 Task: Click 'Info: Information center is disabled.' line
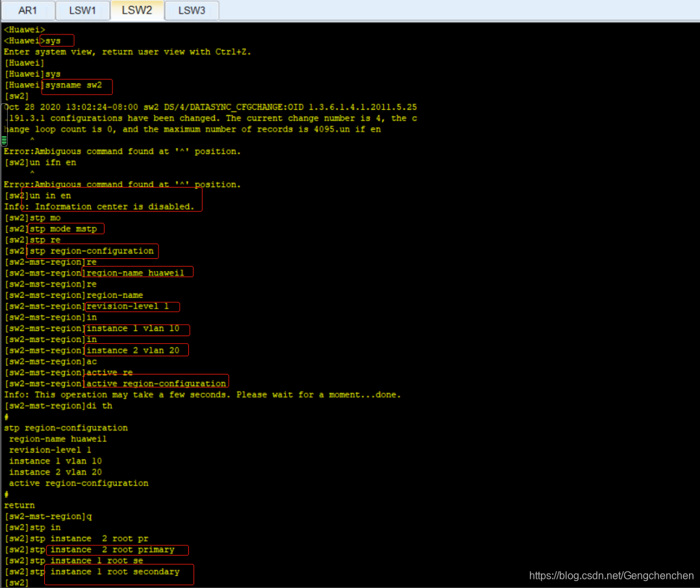click(x=99, y=207)
